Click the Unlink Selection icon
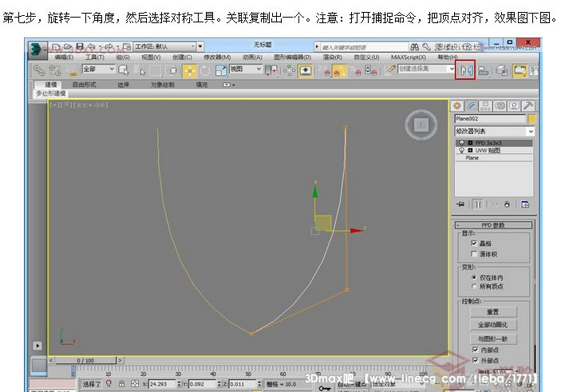This screenshot has width=561, height=392. (55, 70)
